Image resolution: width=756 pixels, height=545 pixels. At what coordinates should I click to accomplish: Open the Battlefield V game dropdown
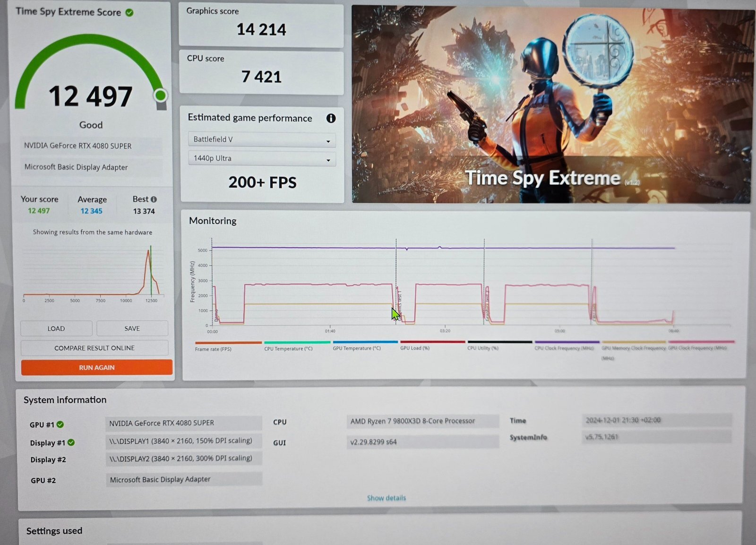262,139
